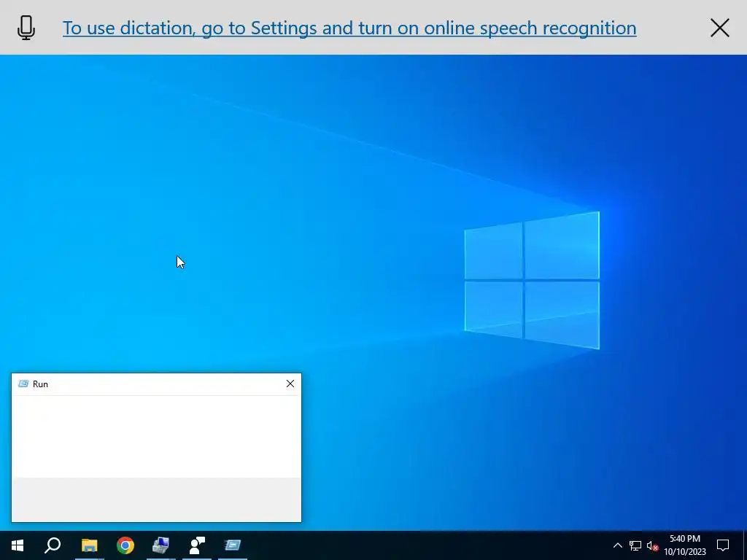The image size is (747, 560).
Task: Open taskbar Search magnifier
Action: coord(53,545)
